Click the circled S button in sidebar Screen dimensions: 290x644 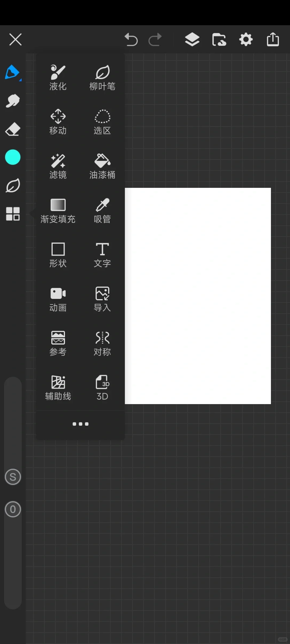click(x=13, y=477)
